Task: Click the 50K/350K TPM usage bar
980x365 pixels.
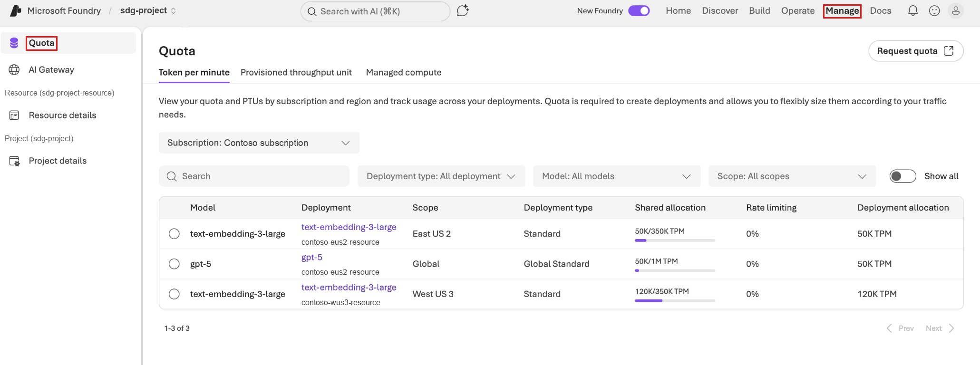Action: click(x=675, y=240)
